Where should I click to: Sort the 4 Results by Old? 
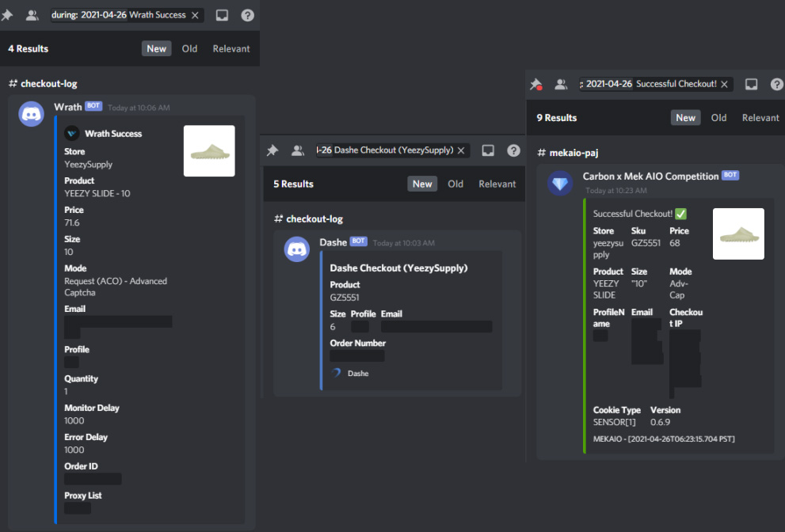point(189,48)
